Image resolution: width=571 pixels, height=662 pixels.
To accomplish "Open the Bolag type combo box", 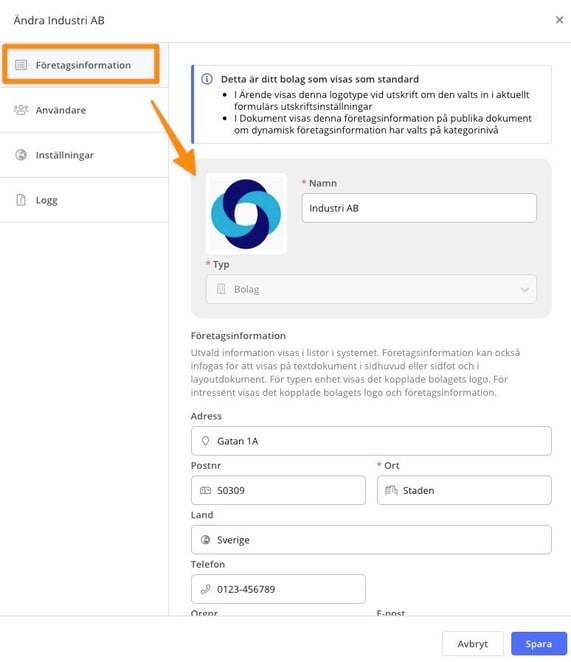I will coord(371,289).
